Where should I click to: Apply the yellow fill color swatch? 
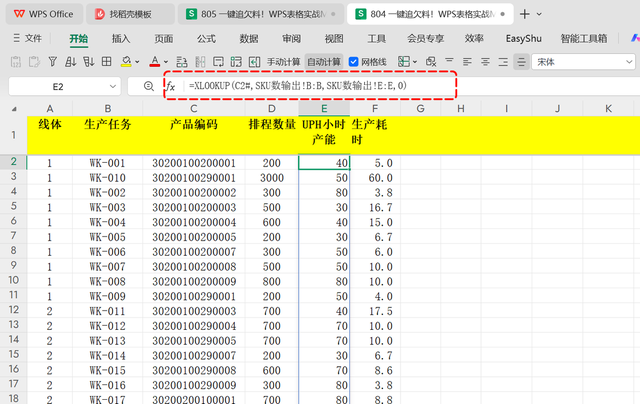click(x=126, y=62)
